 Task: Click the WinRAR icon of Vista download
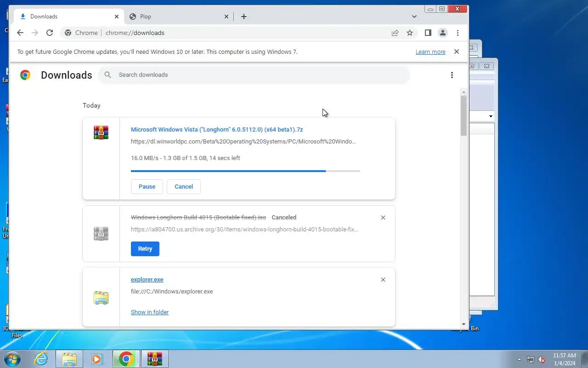click(101, 132)
